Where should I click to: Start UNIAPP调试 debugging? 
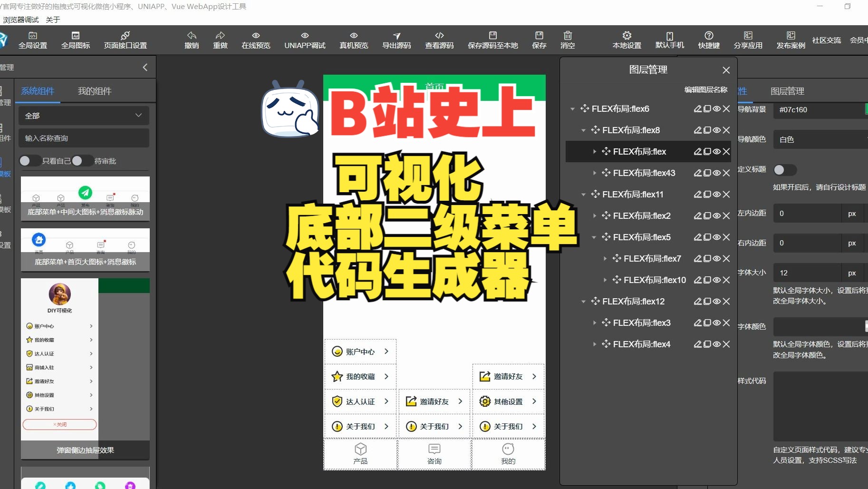point(304,40)
